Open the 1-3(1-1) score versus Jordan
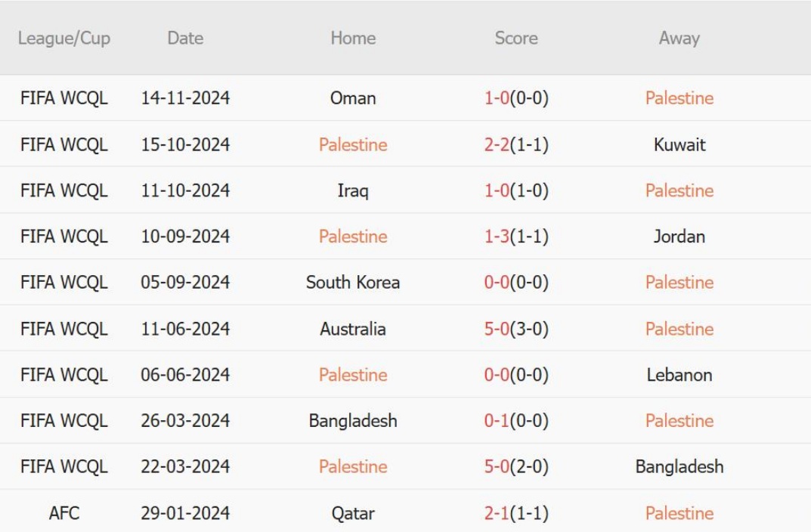This screenshot has width=811, height=532. pyautogui.click(x=516, y=237)
